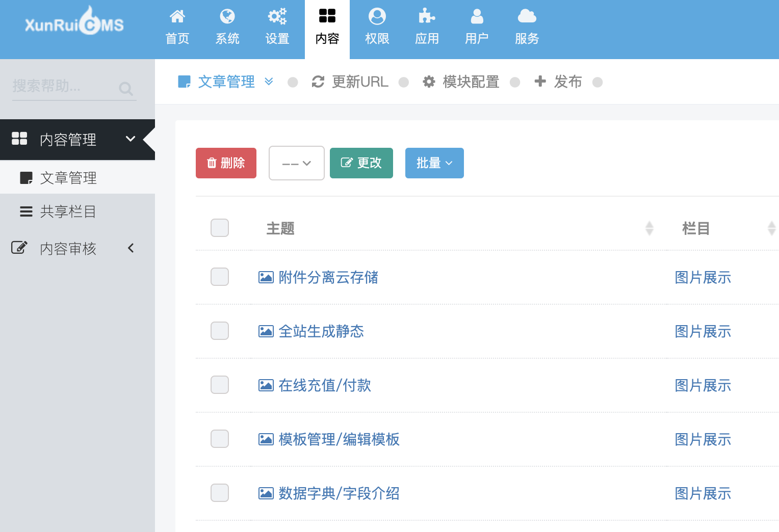Open the 首页 home tab
The width and height of the screenshot is (779, 532).
(x=177, y=29)
